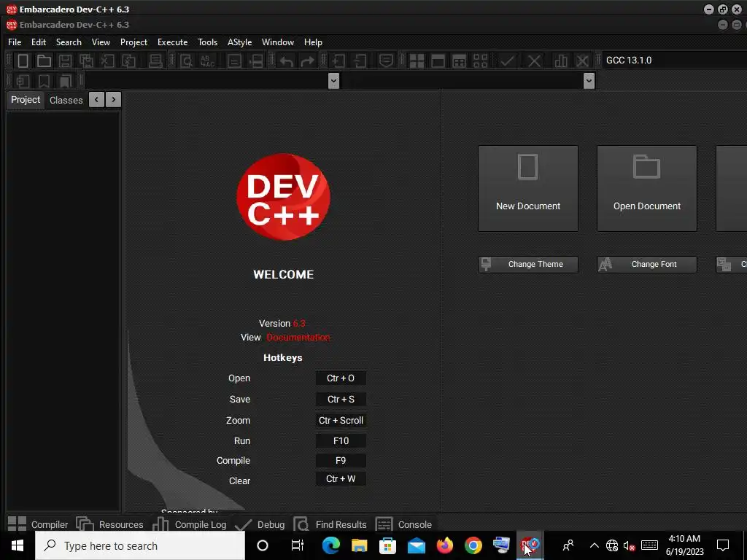Click the Debug checkmark icon in toolbar
The image size is (747, 560).
point(508,61)
